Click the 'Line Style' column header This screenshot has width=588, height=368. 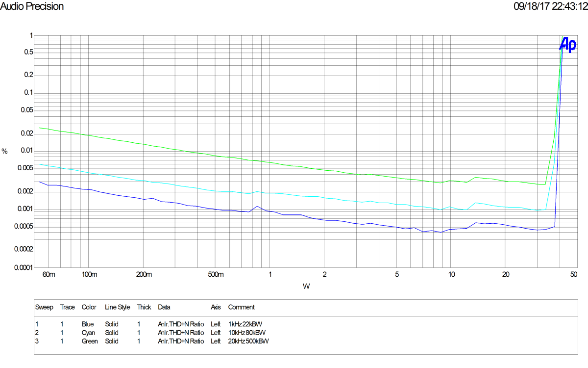118,308
